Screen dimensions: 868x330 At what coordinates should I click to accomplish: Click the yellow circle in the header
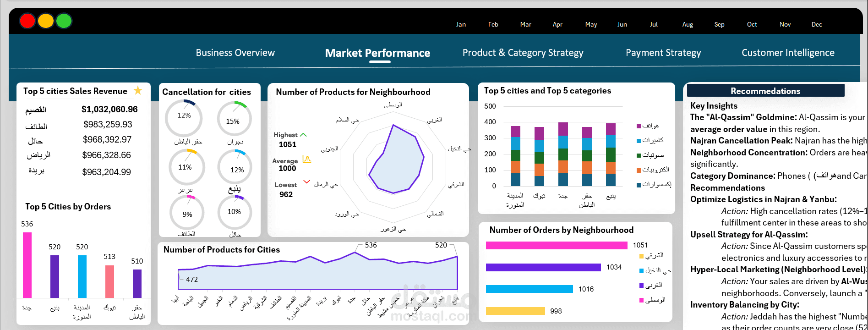click(x=46, y=21)
